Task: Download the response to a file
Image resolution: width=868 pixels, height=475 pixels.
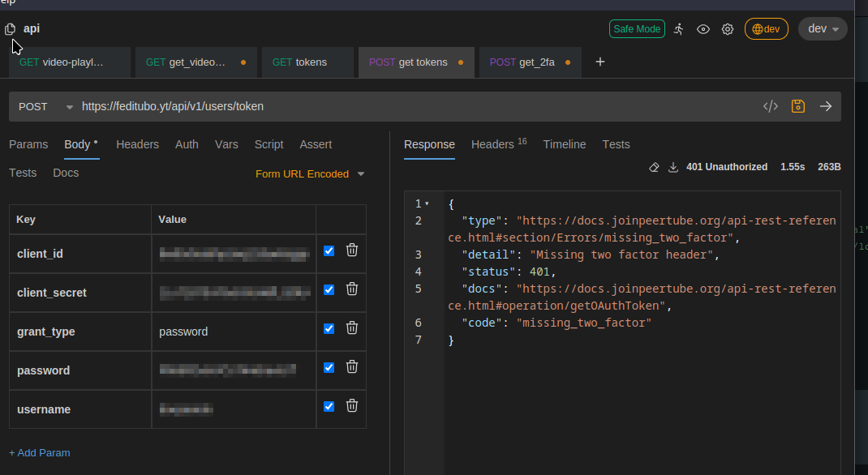Action: pos(672,167)
